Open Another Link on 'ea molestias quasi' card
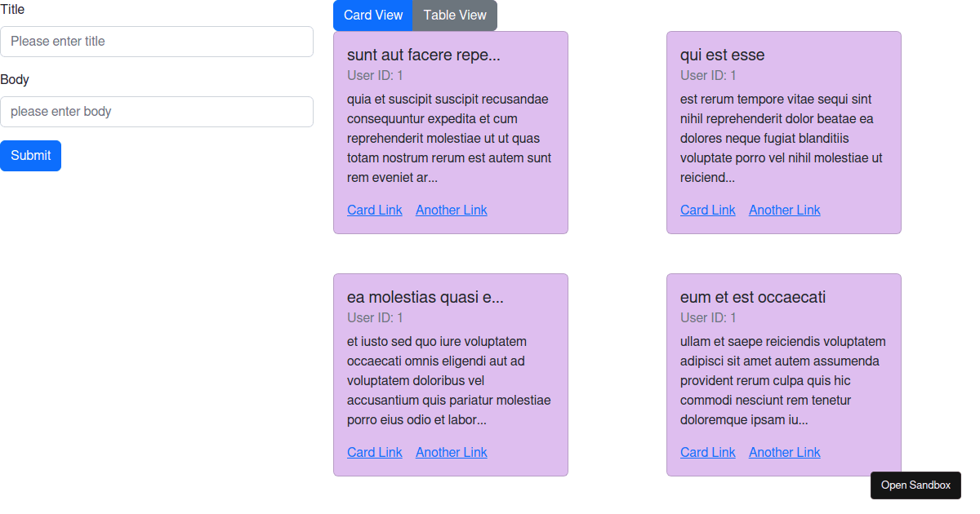Screen dimensions: 980x514 451,452
